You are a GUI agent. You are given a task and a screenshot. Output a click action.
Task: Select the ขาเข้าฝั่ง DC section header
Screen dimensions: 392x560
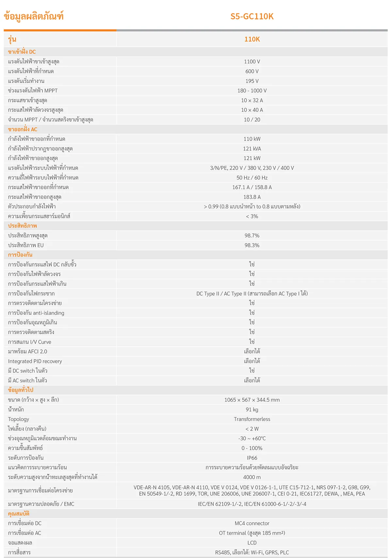tap(22, 52)
